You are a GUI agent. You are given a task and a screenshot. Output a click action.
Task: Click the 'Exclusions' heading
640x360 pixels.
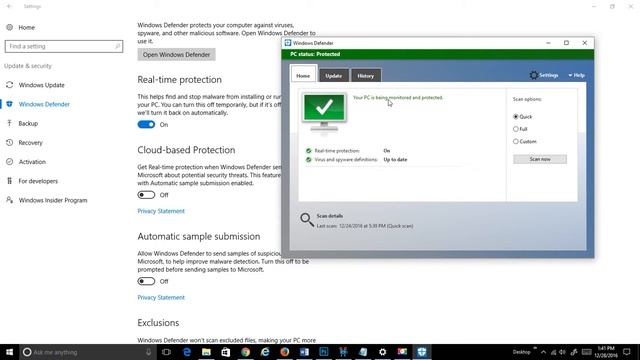pyautogui.click(x=158, y=322)
